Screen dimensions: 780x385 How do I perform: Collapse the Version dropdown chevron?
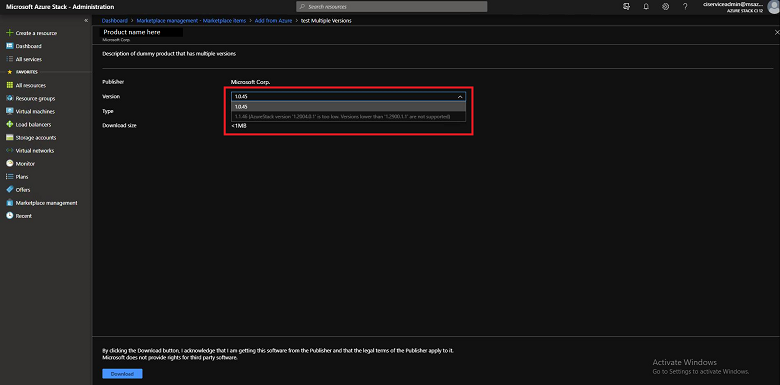[x=460, y=96]
